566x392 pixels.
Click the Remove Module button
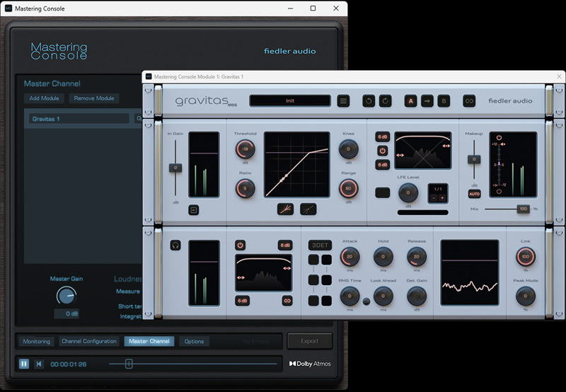[94, 98]
